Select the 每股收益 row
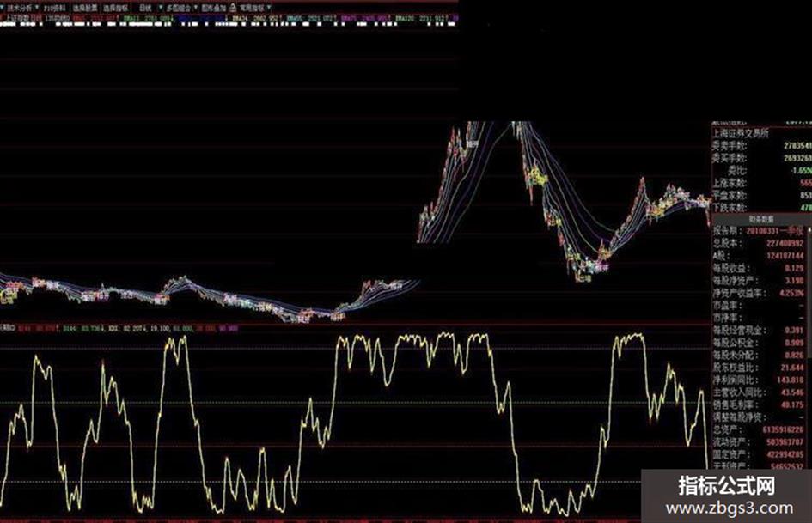The width and height of the screenshot is (812, 523). 759,268
